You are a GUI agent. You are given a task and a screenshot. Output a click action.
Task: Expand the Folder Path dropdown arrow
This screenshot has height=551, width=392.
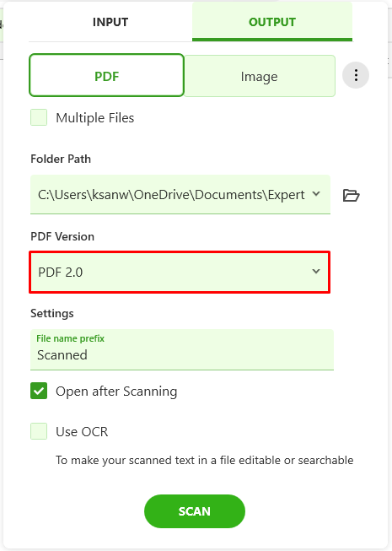coord(316,193)
